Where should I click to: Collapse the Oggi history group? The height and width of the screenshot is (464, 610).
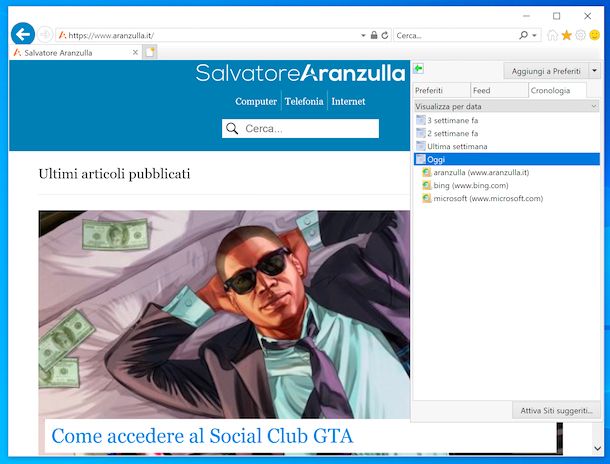click(507, 159)
